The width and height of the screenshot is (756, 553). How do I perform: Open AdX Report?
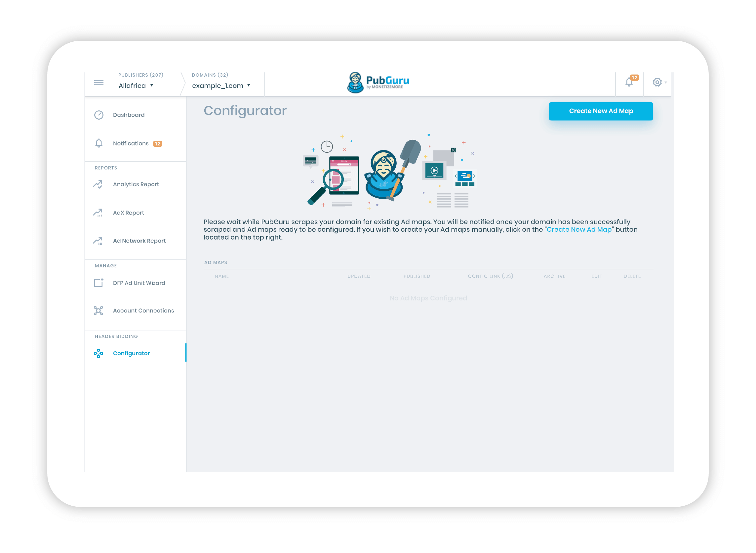(129, 213)
